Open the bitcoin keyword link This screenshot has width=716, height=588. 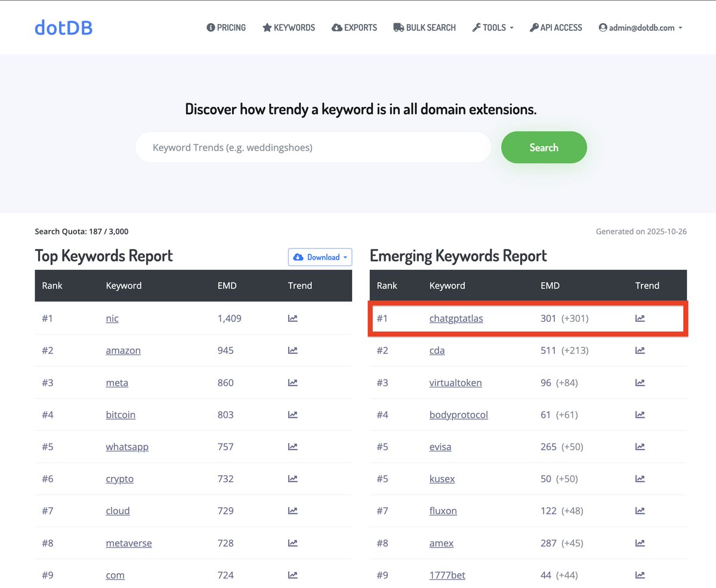point(121,415)
